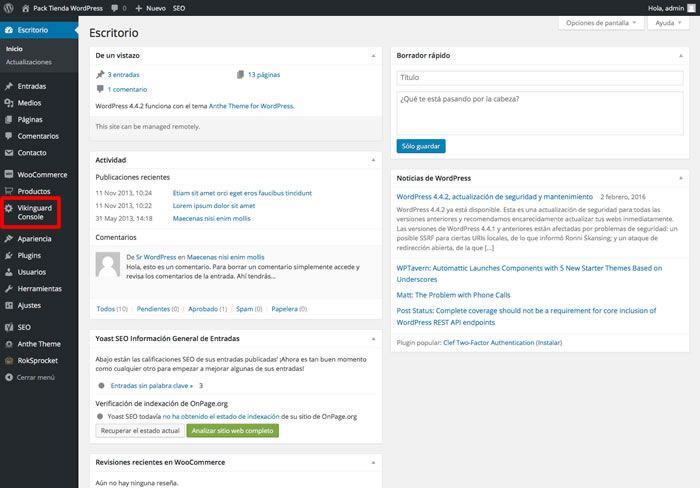Filter comments by Spam

[245, 309]
